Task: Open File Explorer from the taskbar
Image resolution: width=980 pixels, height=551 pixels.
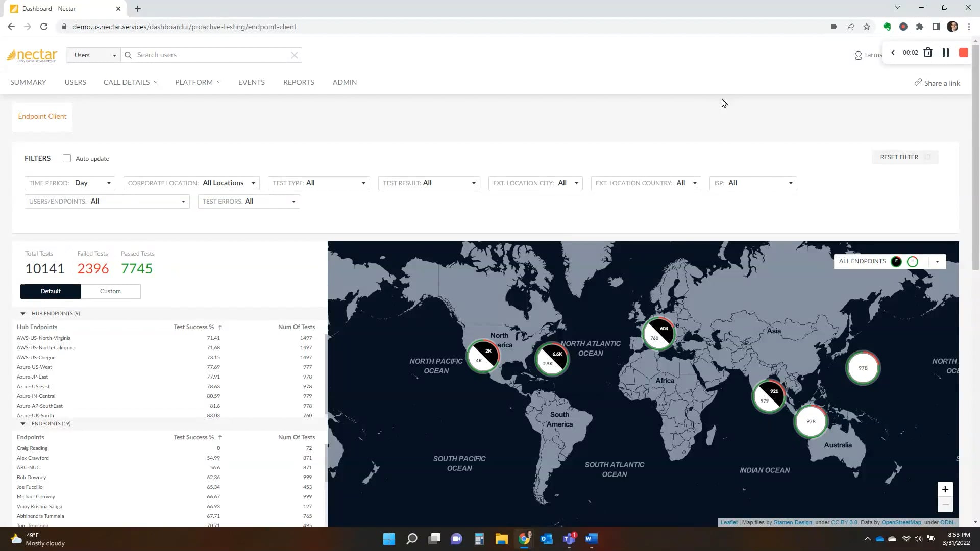Action: pos(501,539)
